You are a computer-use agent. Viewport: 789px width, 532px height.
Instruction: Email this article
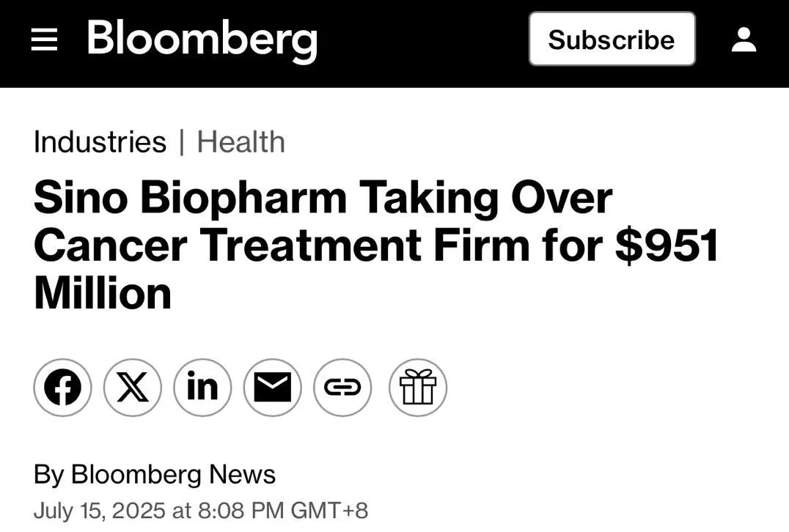coord(272,388)
